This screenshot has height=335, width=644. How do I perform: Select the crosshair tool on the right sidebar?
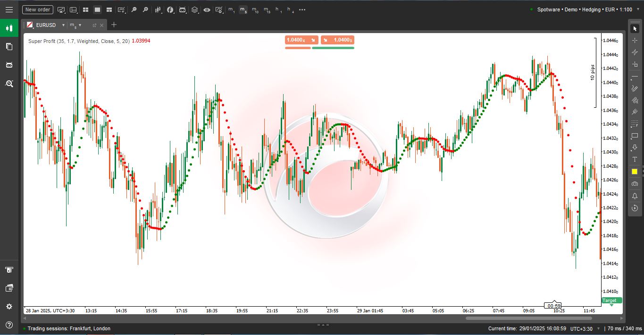634,40
